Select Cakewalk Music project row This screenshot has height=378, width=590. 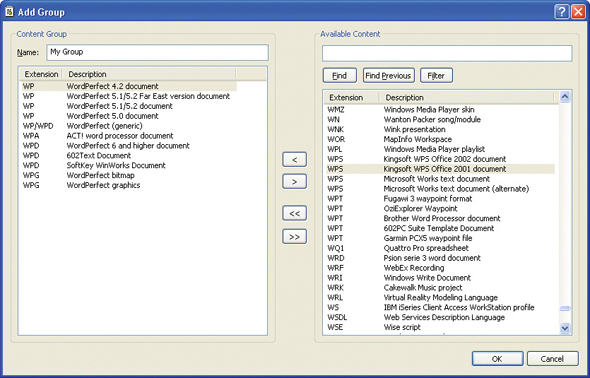tap(440, 288)
